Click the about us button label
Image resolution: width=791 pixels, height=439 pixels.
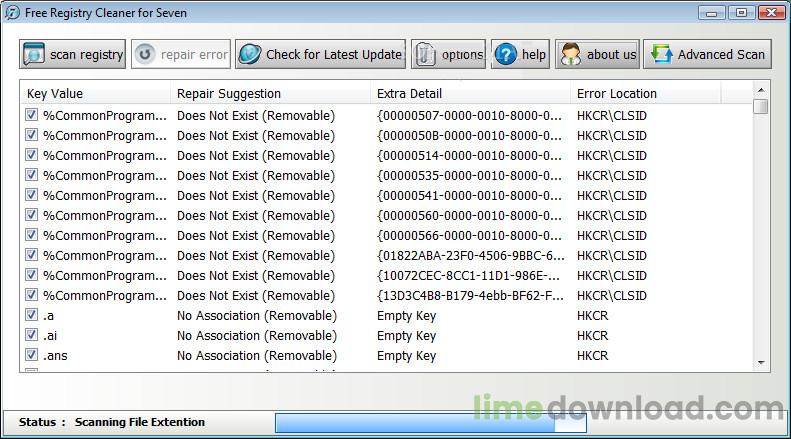tap(611, 54)
